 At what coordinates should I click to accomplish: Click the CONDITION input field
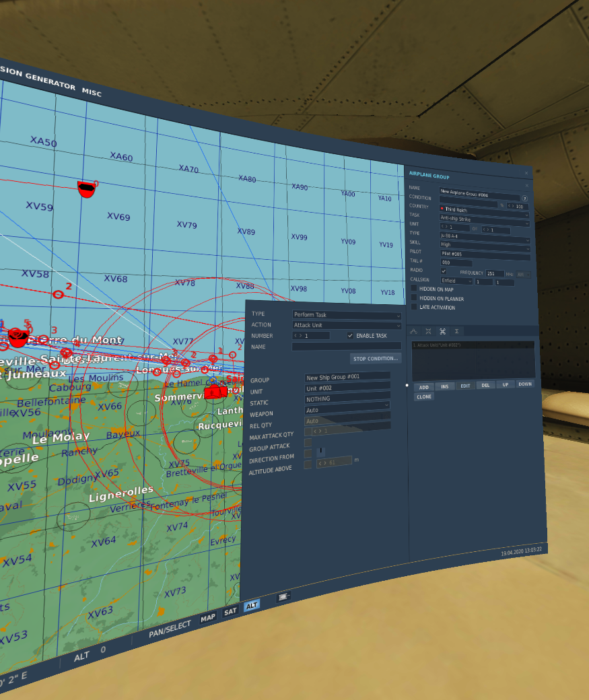click(469, 201)
